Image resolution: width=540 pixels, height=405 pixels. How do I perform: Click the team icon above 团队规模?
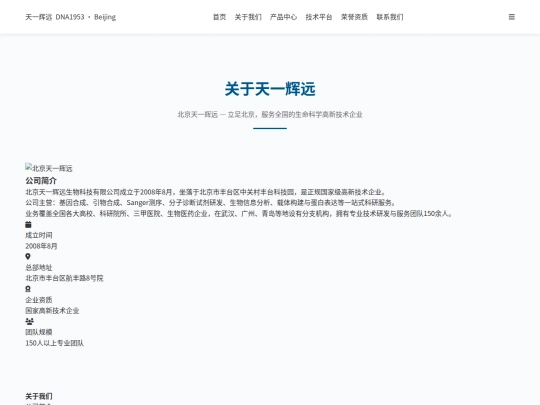tap(30, 321)
